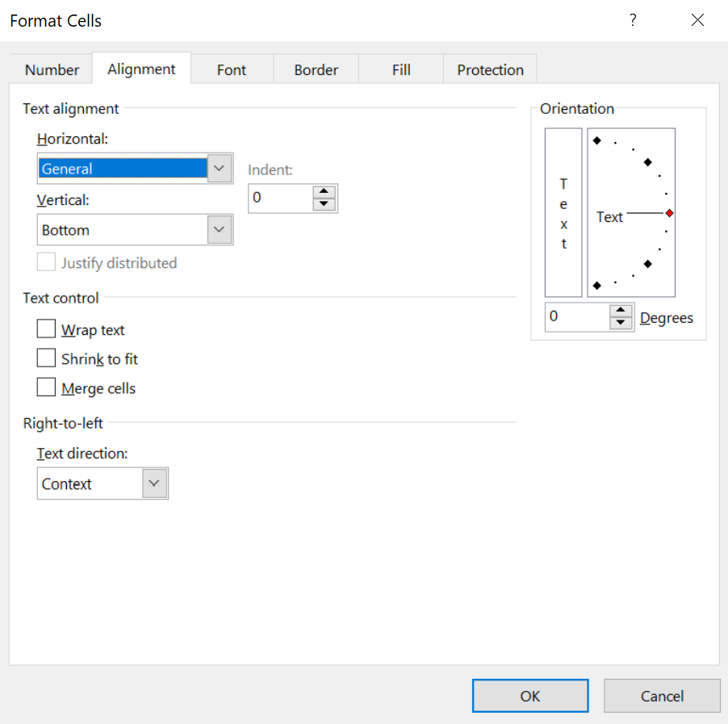Click the Cancel button
728x724 pixels.
pyautogui.click(x=662, y=696)
